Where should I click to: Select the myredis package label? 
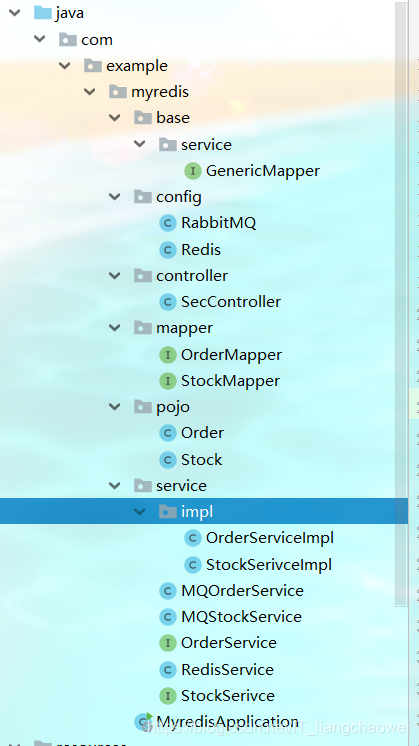(x=160, y=92)
